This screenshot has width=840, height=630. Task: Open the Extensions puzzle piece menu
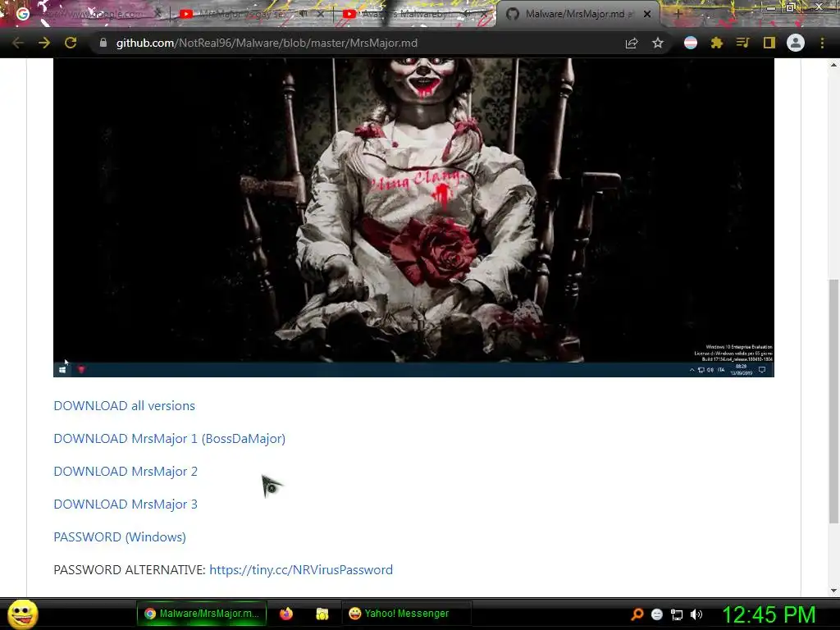717,43
